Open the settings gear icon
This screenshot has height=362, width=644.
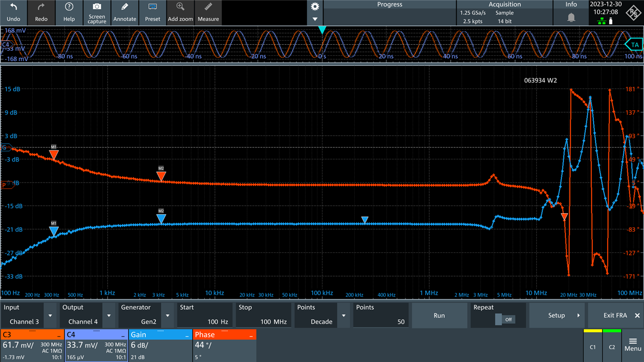click(x=315, y=7)
